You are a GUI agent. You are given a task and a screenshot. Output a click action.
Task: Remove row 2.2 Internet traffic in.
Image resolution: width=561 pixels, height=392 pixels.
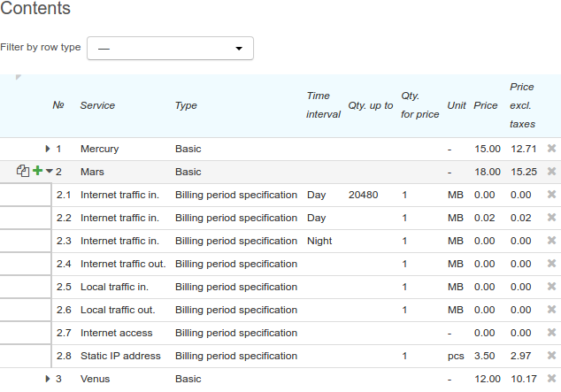tap(551, 218)
